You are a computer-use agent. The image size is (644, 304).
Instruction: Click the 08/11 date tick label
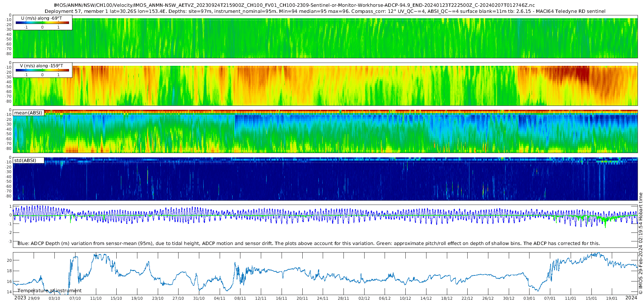(240, 298)
